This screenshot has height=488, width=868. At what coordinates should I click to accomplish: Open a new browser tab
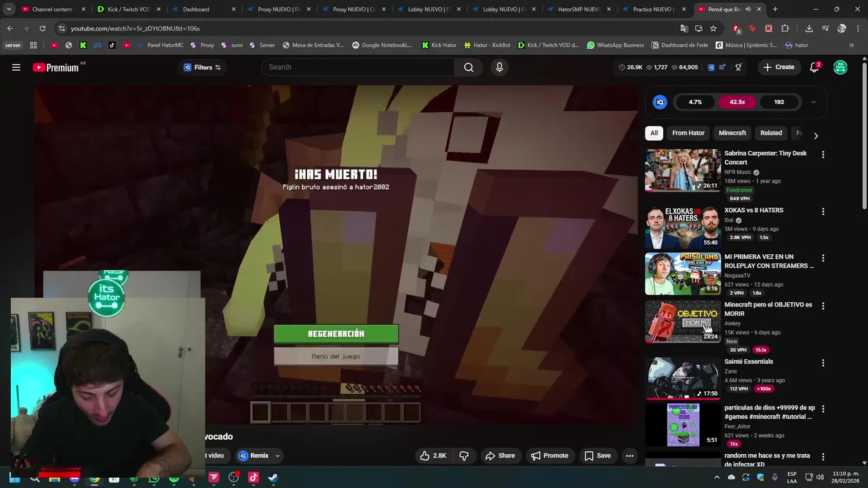tap(775, 9)
